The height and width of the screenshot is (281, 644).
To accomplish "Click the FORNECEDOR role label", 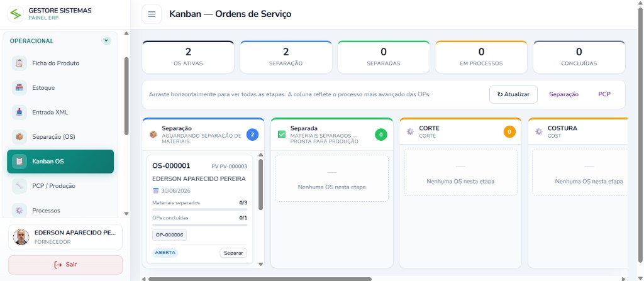I will (x=53, y=242).
